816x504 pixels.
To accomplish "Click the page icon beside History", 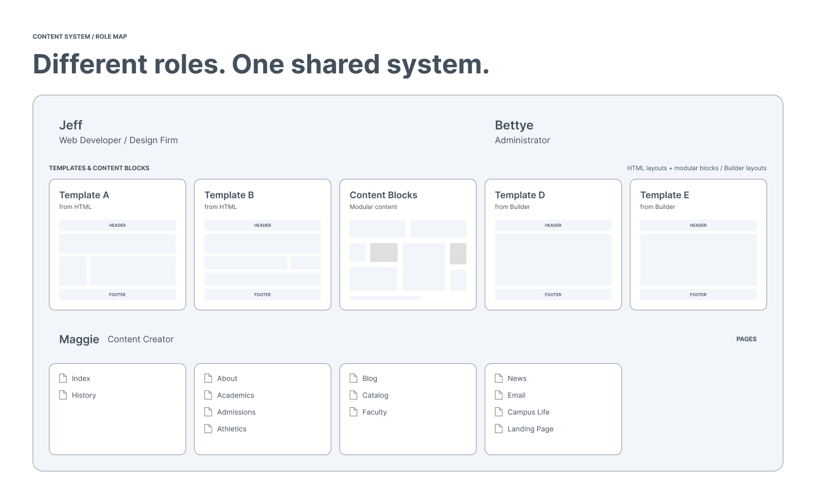I will 63,395.
